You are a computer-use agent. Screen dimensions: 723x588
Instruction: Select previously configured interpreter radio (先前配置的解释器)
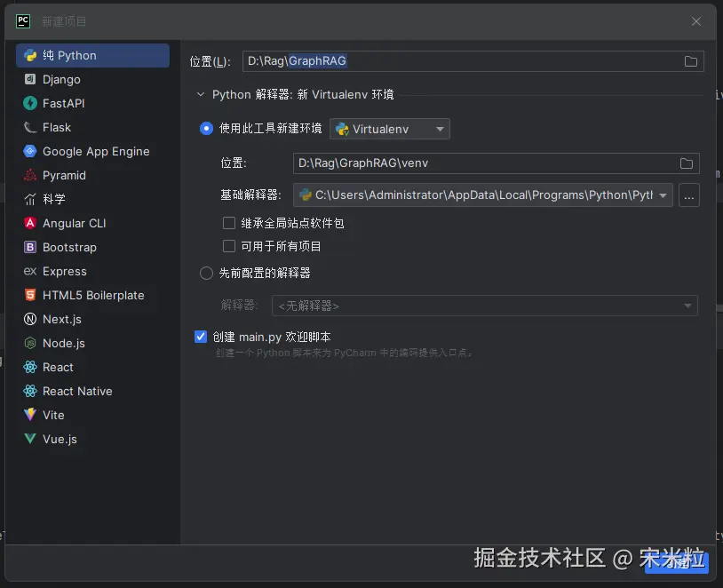[206, 273]
